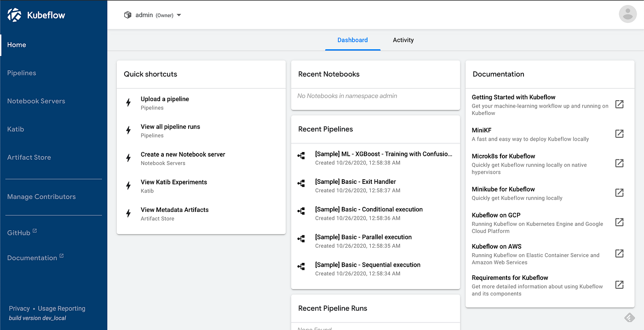Open the XGBoost Training sample pipeline
Viewport: 644px width, 330px height.
tap(383, 154)
